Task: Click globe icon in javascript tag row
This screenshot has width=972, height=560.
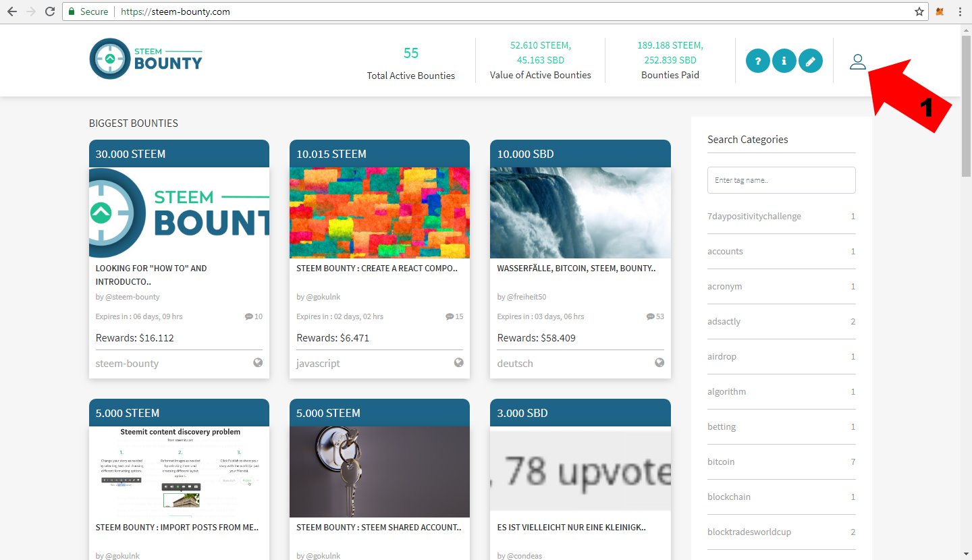Action: click(x=459, y=362)
